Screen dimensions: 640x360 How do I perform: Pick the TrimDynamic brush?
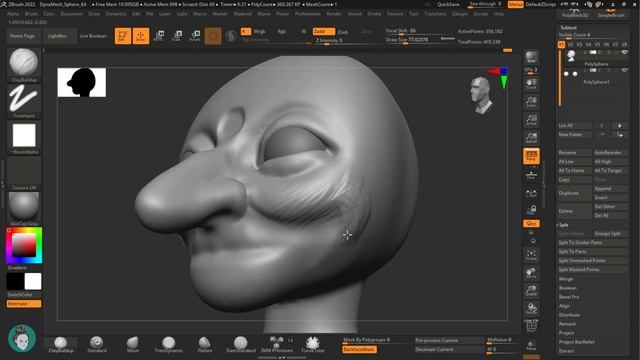coord(169,345)
